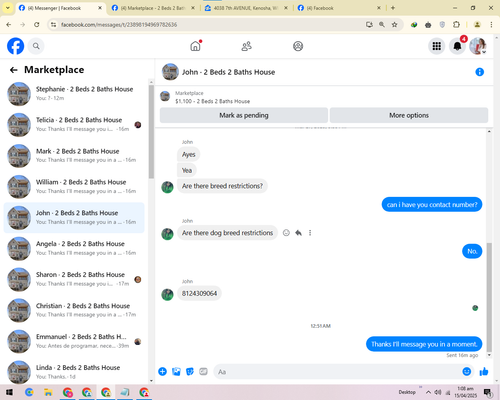Open Telicia's 2 Beds 2 Baths conversation

tap(74, 124)
